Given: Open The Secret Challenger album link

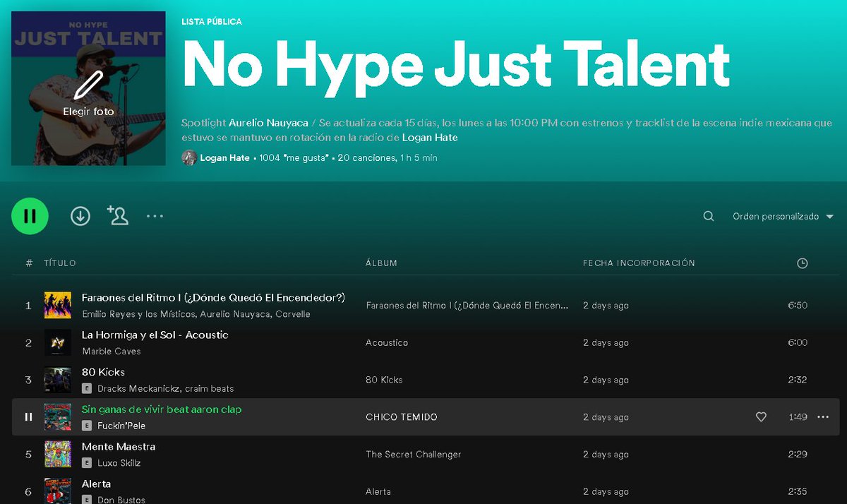Looking at the screenshot, I should [414, 455].
